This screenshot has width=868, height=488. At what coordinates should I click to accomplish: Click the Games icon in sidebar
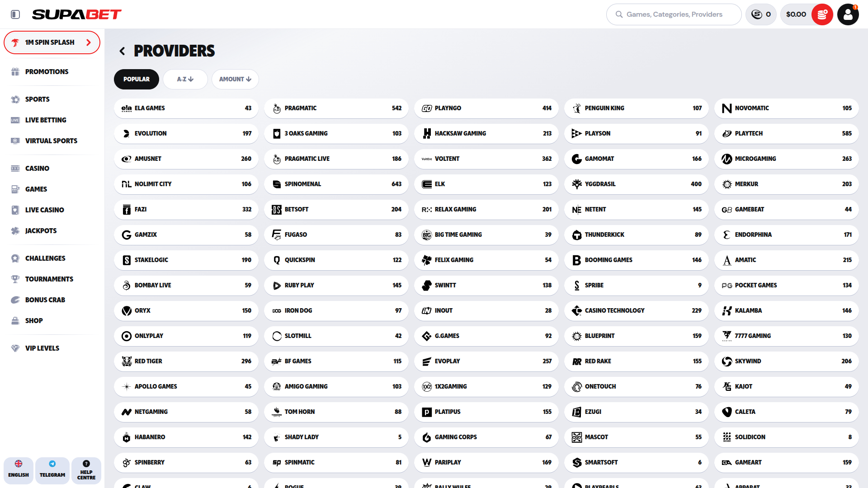[15, 189]
